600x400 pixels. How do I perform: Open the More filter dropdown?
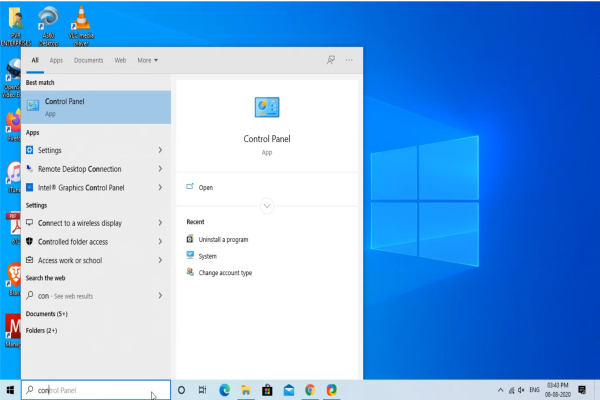[148, 60]
